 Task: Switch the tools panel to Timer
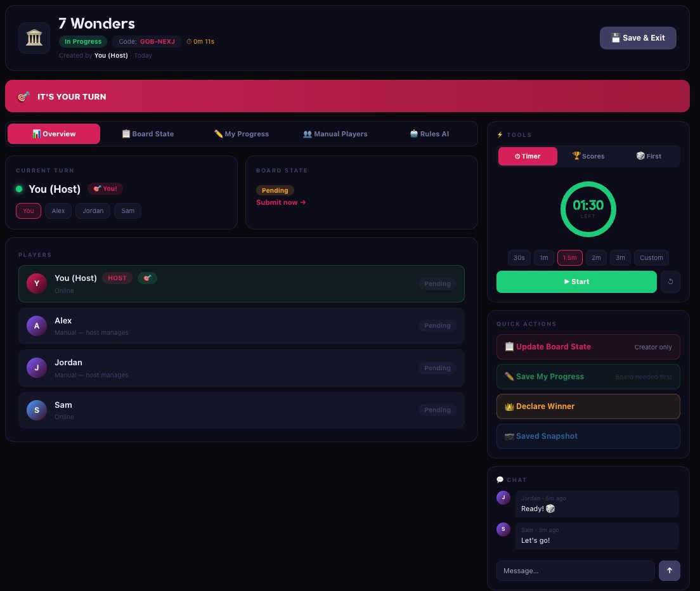click(528, 156)
